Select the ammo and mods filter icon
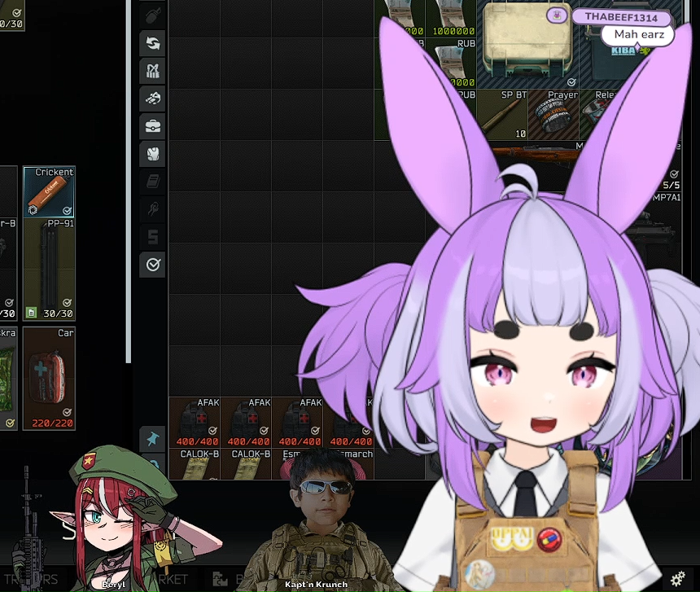Screen dimensions: 700x592 153,99
